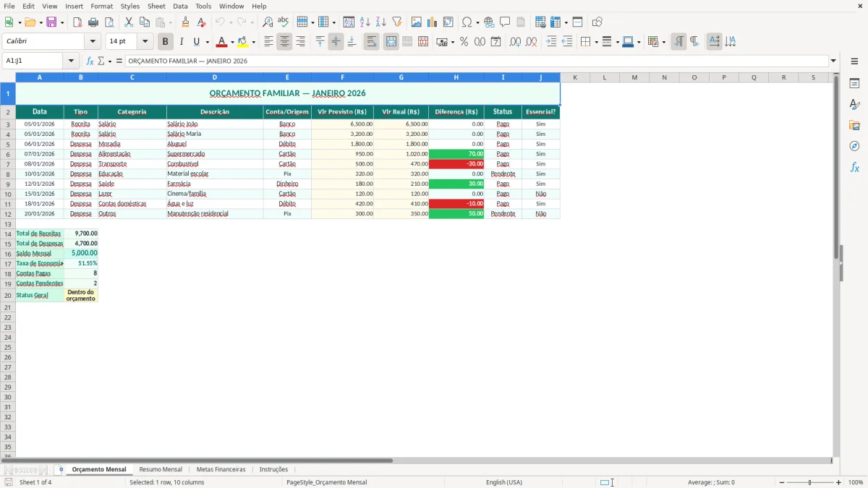Click the Insert Special Character omega icon
Screen dimensions: 868x488
click(x=467, y=22)
